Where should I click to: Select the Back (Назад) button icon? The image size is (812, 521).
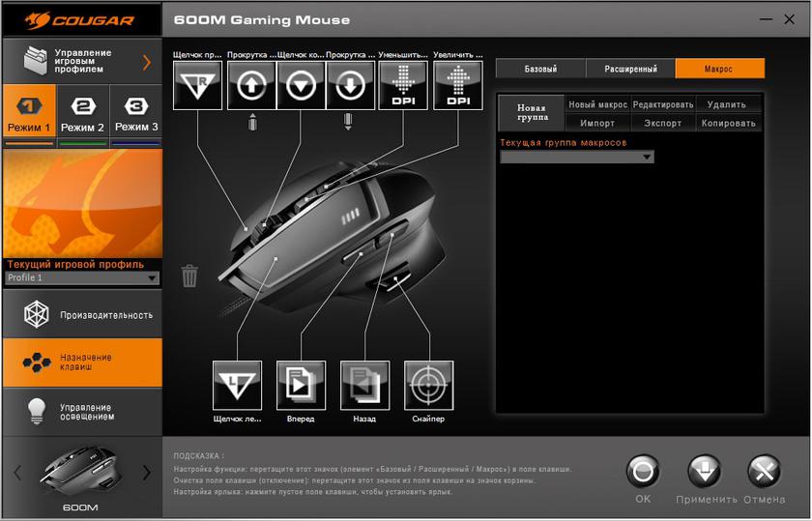[x=364, y=385]
